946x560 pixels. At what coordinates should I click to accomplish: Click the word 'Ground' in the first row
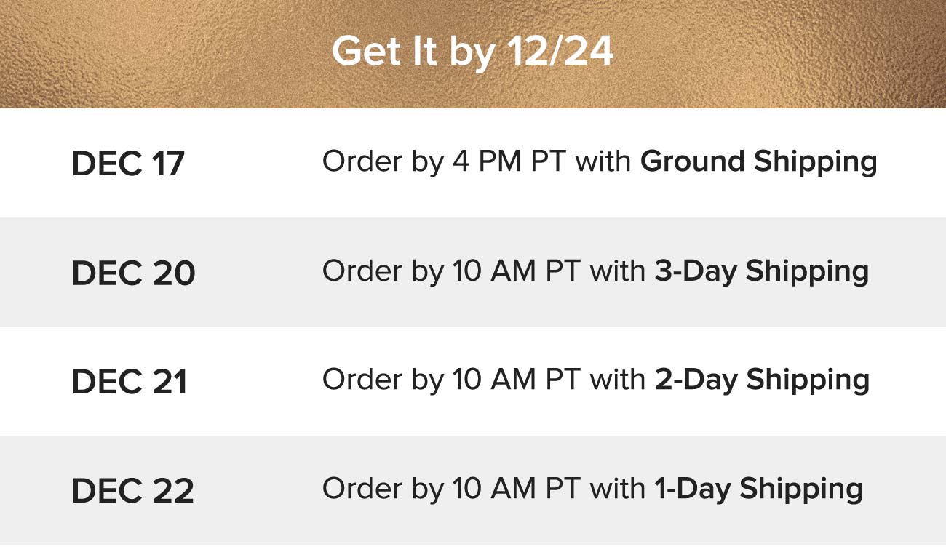(693, 162)
